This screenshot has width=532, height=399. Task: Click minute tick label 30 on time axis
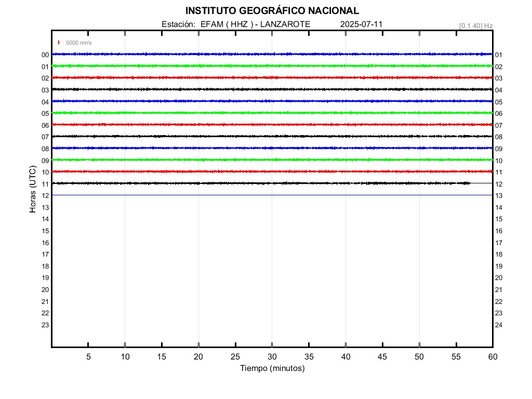pos(272,356)
